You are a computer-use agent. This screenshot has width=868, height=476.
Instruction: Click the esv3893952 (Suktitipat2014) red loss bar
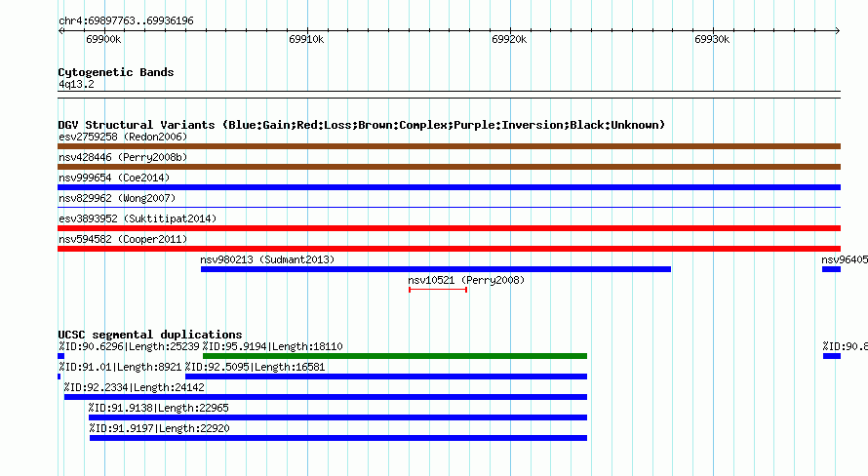[x=449, y=228]
